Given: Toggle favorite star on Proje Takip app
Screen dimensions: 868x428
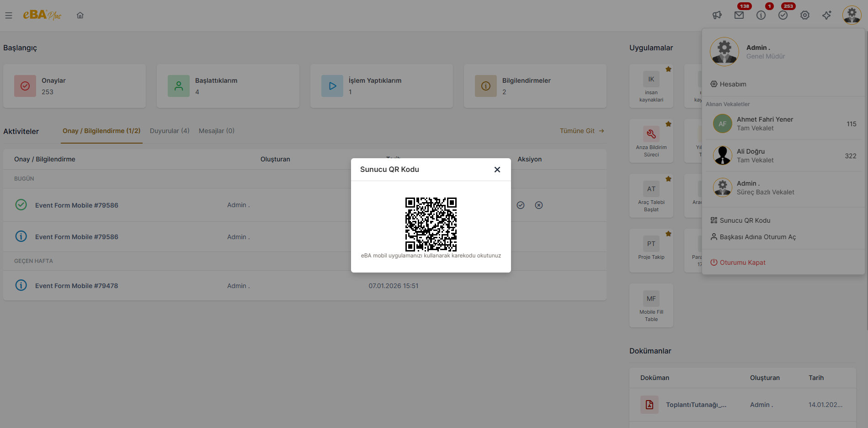Looking at the screenshot, I should pos(668,234).
